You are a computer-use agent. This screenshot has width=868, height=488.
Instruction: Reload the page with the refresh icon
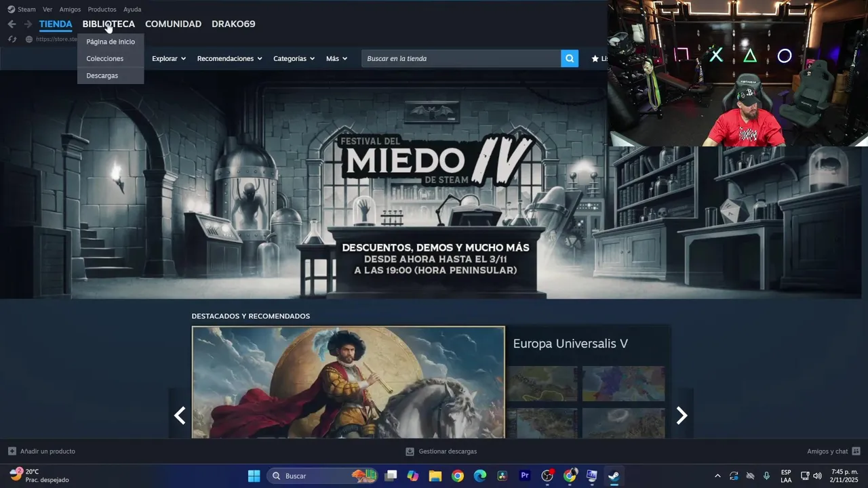(12, 39)
